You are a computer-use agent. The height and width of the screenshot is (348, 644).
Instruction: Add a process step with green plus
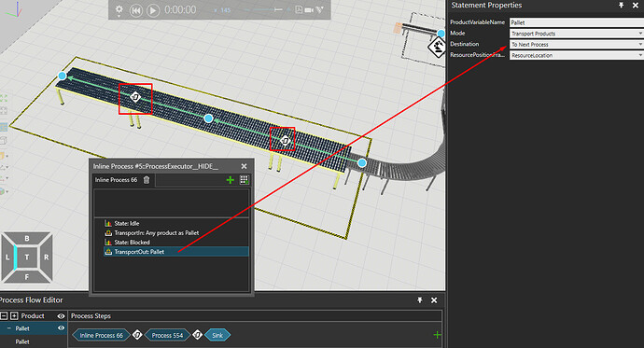pyautogui.click(x=437, y=335)
